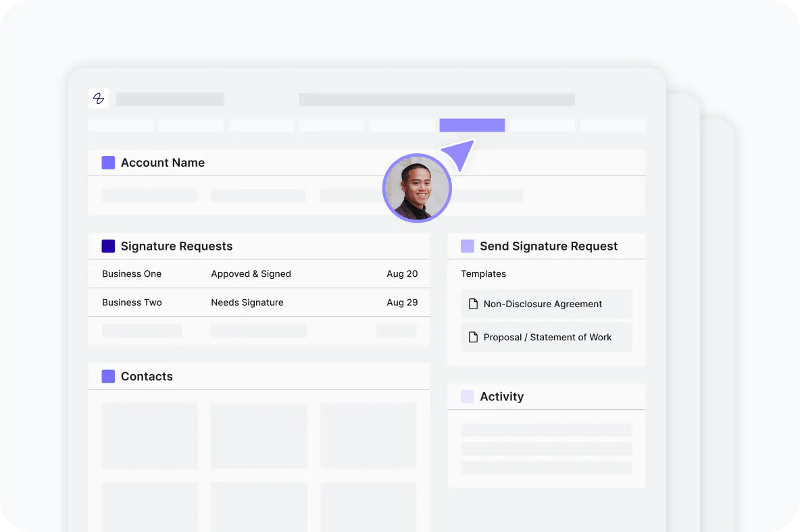The image size is (800, 532).
Task: Open the Business Two request row
Action: point(259,302)
